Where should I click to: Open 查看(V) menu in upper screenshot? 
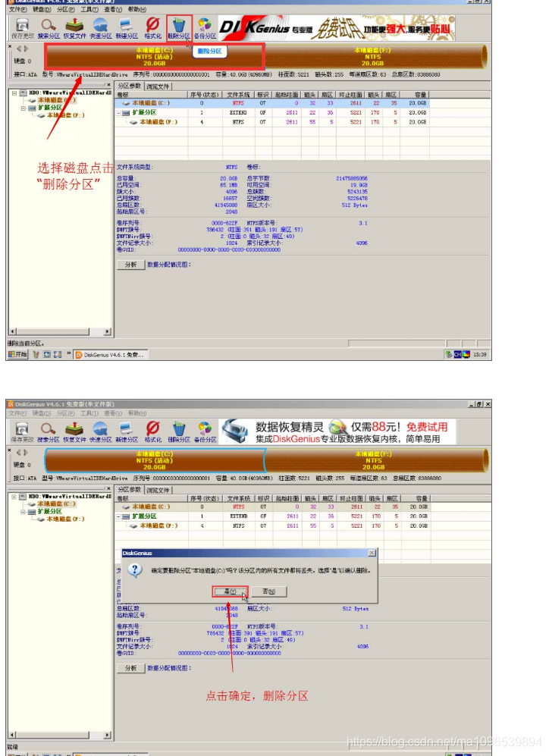113,10
